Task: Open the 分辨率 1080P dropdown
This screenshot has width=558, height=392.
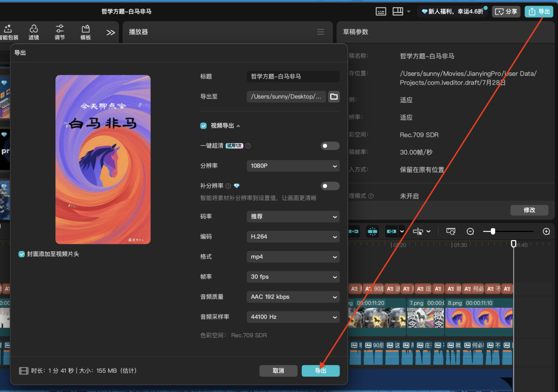Action: coord(292,166)
